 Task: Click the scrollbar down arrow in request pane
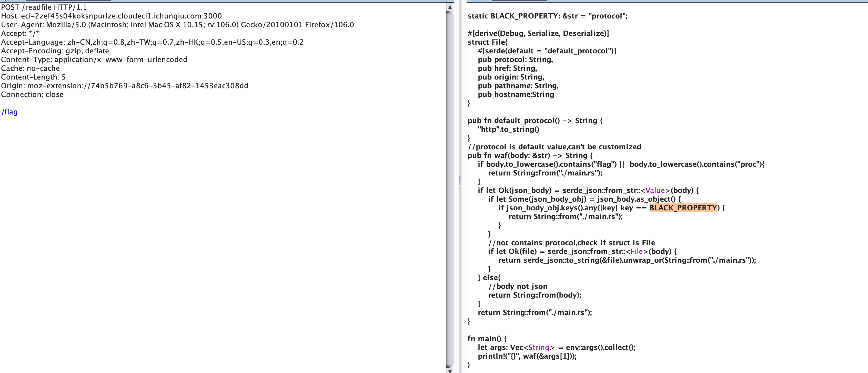click(449, 370)
